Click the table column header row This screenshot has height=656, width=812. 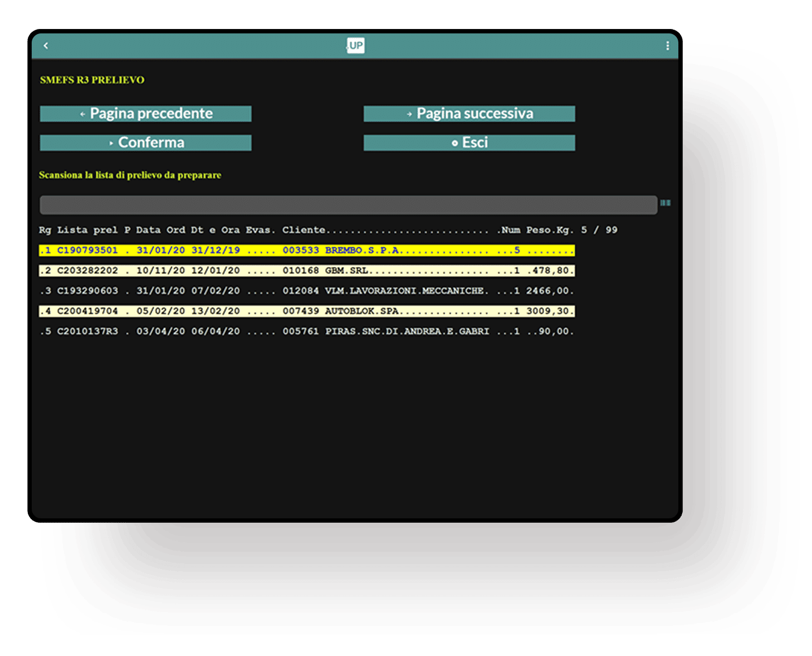click(306, 230)
